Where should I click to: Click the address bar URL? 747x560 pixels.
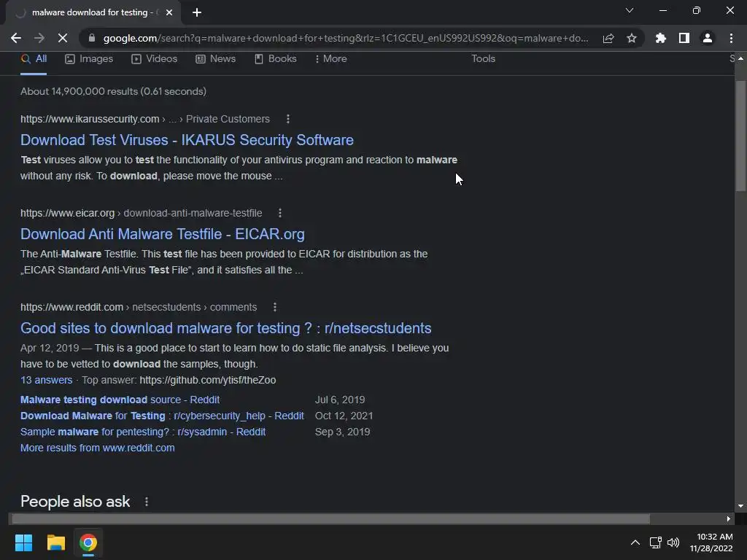coord(345,38)
